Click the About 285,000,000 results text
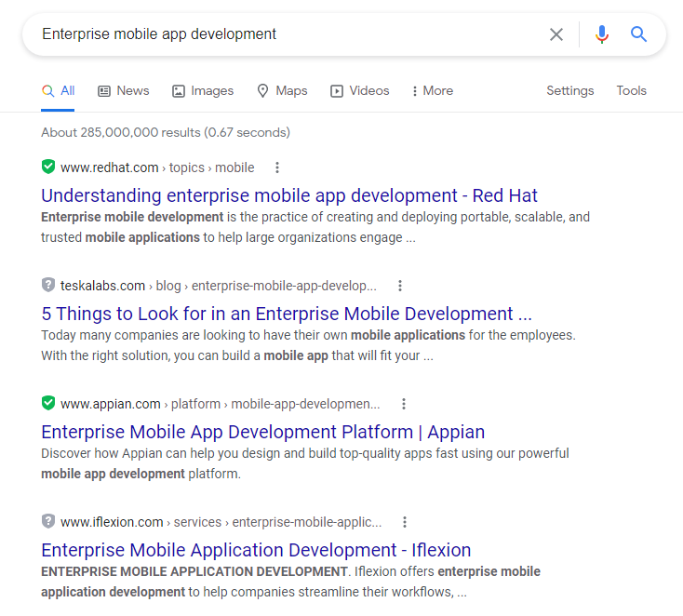 click(x=166, y=132)
